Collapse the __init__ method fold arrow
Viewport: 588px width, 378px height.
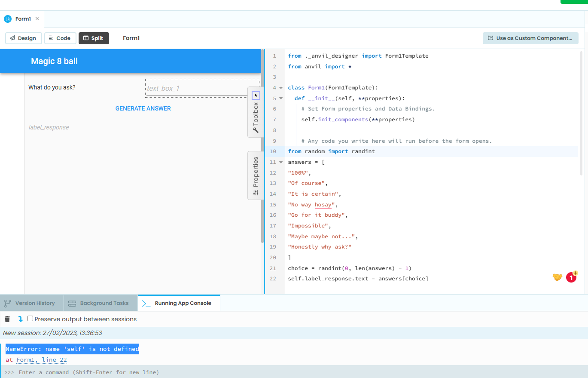tap(281, 98)
